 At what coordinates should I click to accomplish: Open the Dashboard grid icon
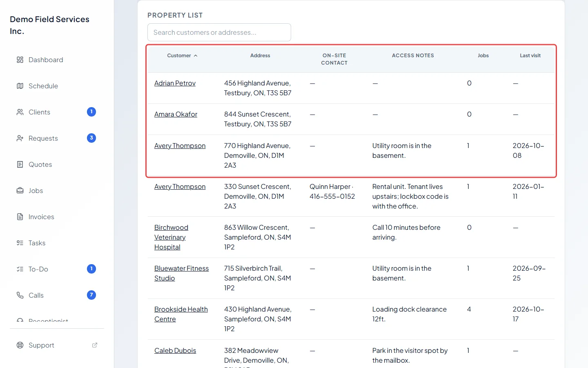tap(20, 60)
